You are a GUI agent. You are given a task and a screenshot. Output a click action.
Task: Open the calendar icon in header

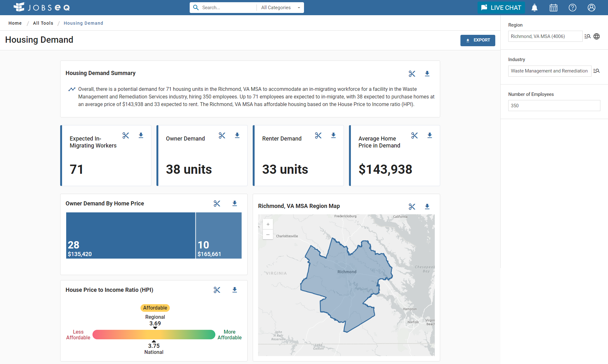point(554,8)
